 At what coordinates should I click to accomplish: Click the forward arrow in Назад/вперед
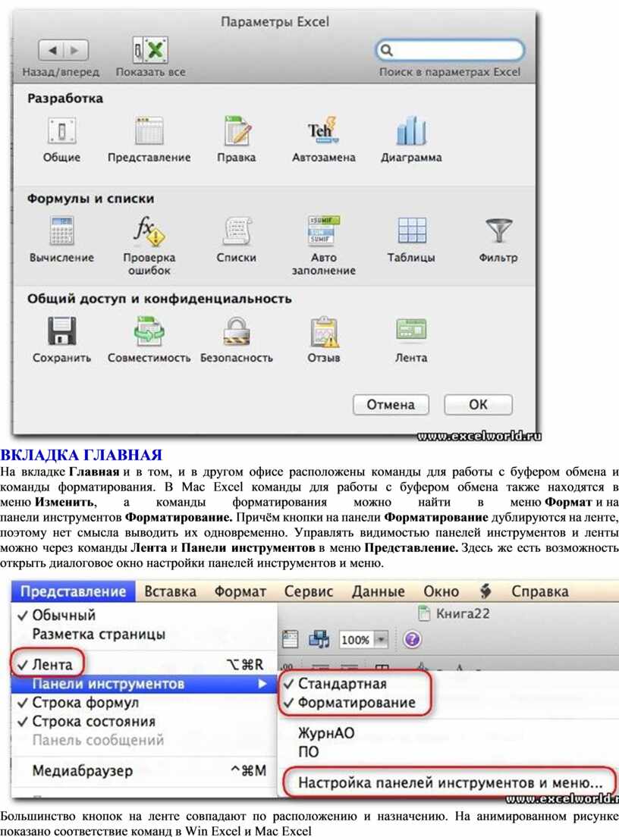click(76, 51)
